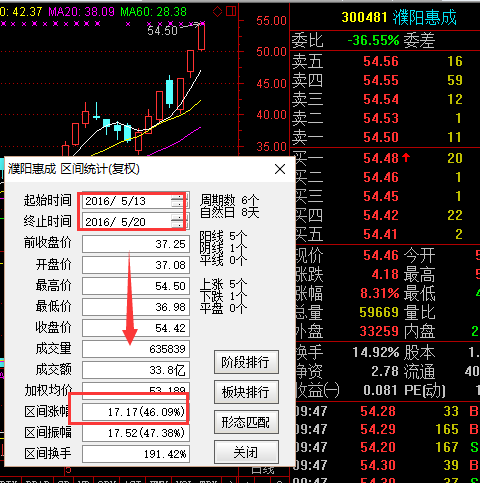
Task: Click the 前收盘价 value field 37.25
Action: [x=136, y=244]
